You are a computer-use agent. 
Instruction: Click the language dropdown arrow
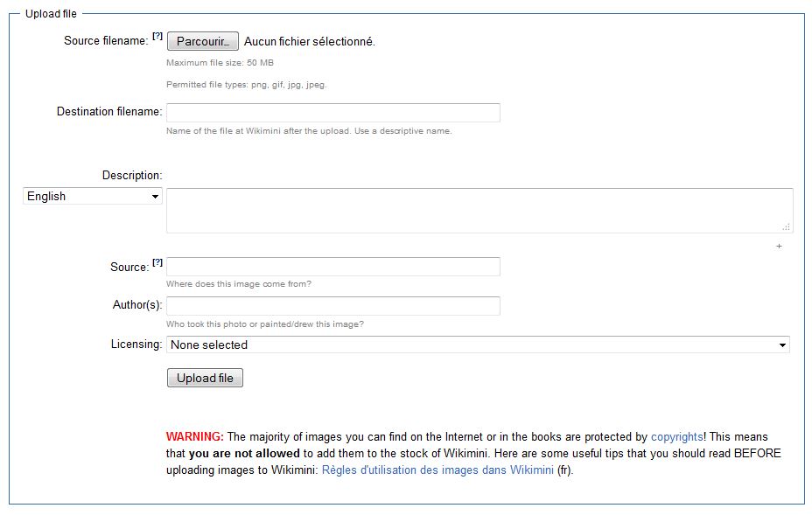point(155,197)
